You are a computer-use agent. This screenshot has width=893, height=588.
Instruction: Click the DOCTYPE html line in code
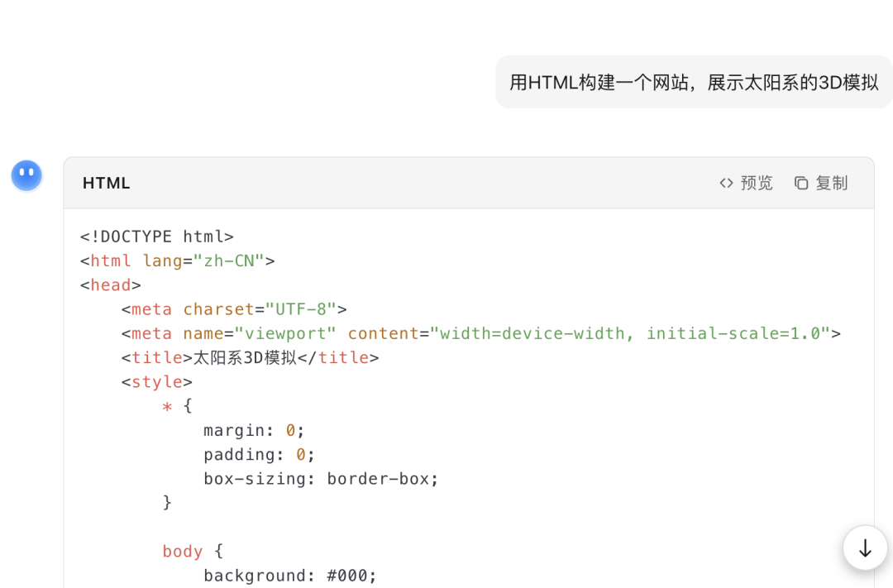(x=157, y=237)
